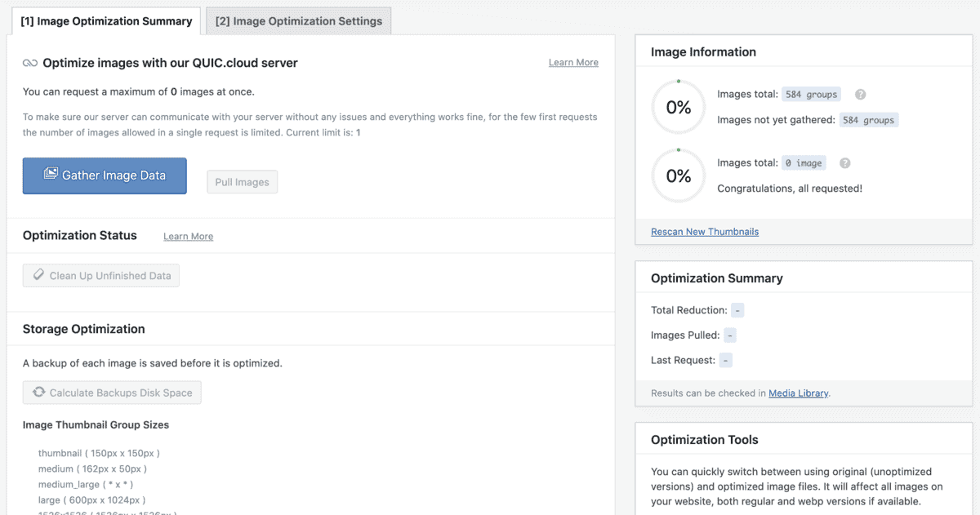Click the top 0% gathered progress circle
The height and width of the screenshot is (515, 980).
679,108
